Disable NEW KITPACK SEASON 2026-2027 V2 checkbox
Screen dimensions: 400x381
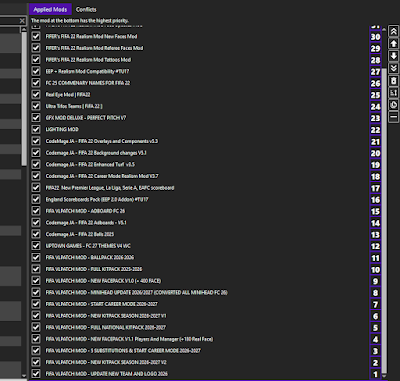[x=36, y=362]
